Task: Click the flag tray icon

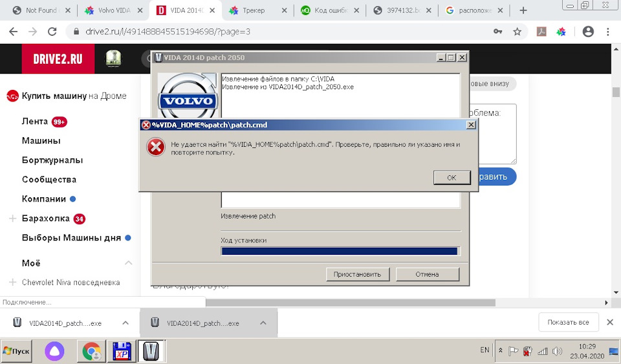Action: click(x=513, y=351)
